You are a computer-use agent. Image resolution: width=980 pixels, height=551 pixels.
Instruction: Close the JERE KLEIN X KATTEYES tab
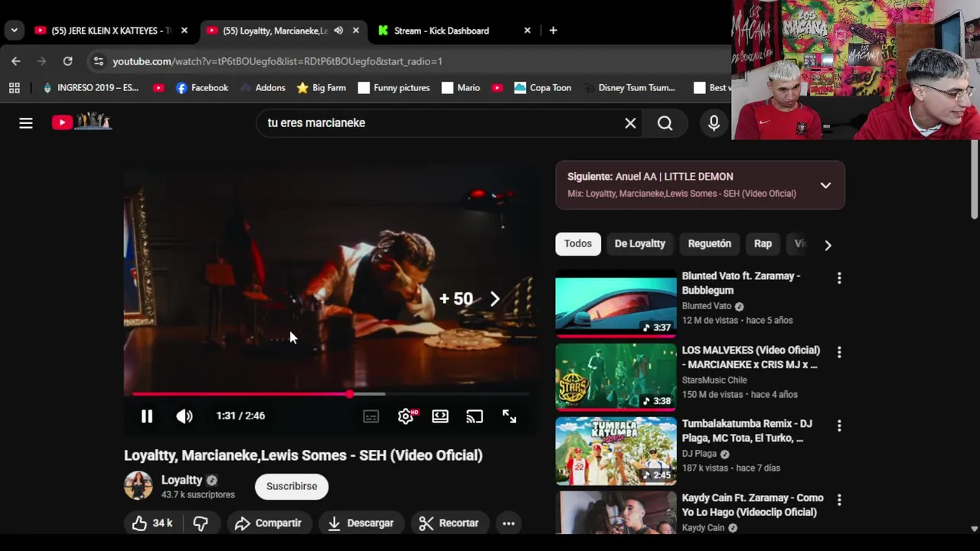pos(184,31)
